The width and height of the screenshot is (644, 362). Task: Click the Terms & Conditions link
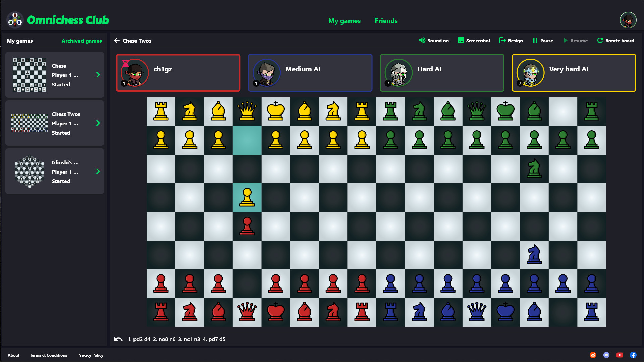(49, 355)
